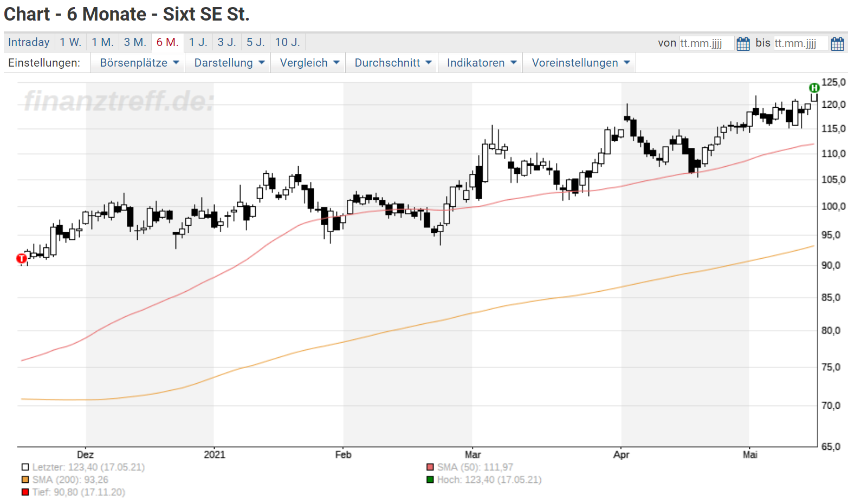848x504 pixels.
Task: Click the 'Mar' x-axis label
Action: pos(472,455)
